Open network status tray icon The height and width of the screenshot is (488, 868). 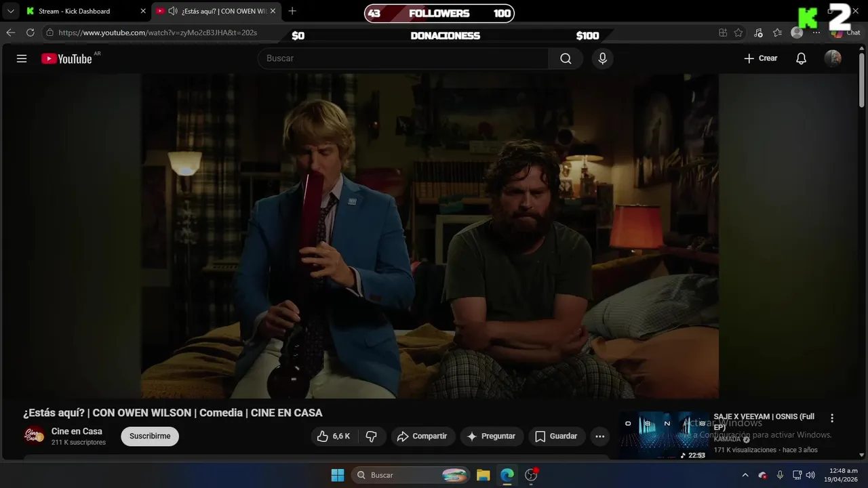pos(797,475)
